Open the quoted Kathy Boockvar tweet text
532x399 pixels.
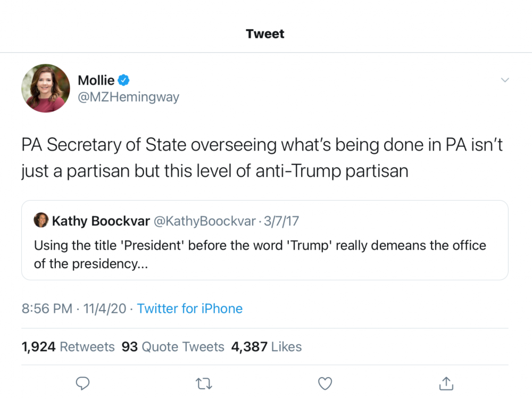[x=260, y=254]
